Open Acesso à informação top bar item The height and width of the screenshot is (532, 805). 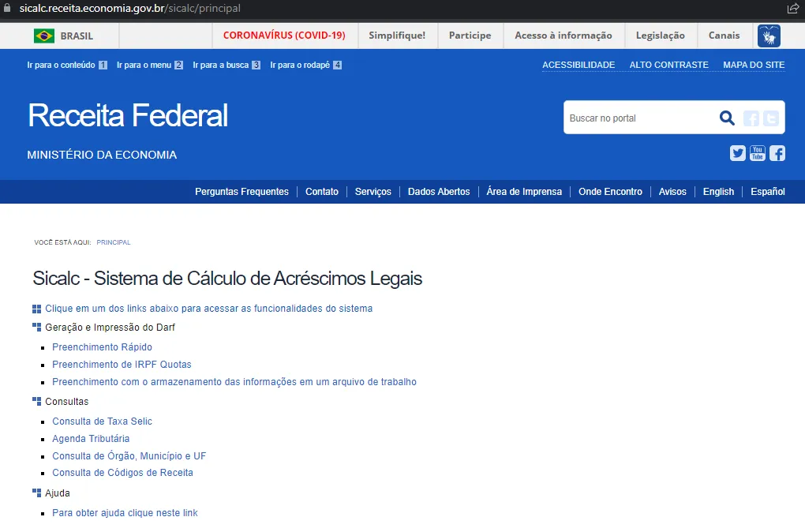tap(563, 36)
